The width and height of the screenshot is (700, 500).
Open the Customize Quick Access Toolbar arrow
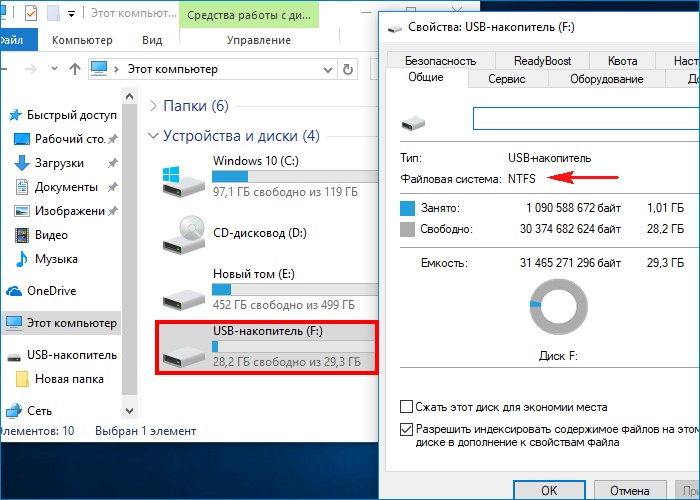tap(71, 14)
